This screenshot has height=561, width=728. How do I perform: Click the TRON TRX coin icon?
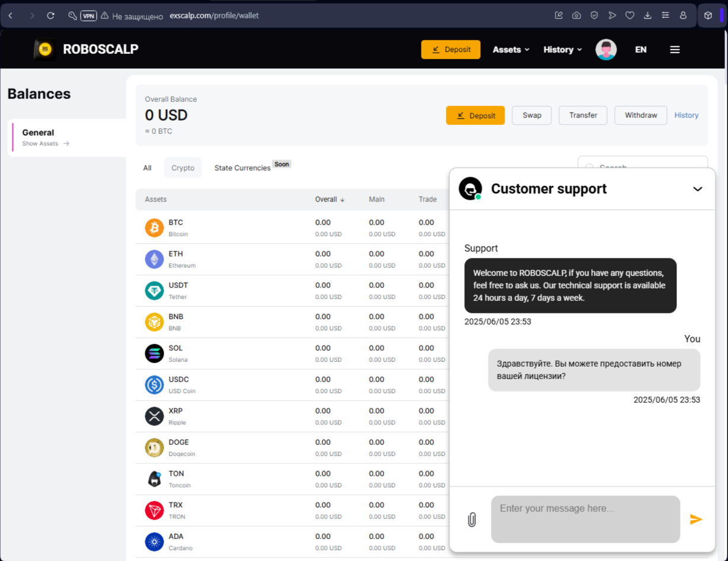click(154, 510)
